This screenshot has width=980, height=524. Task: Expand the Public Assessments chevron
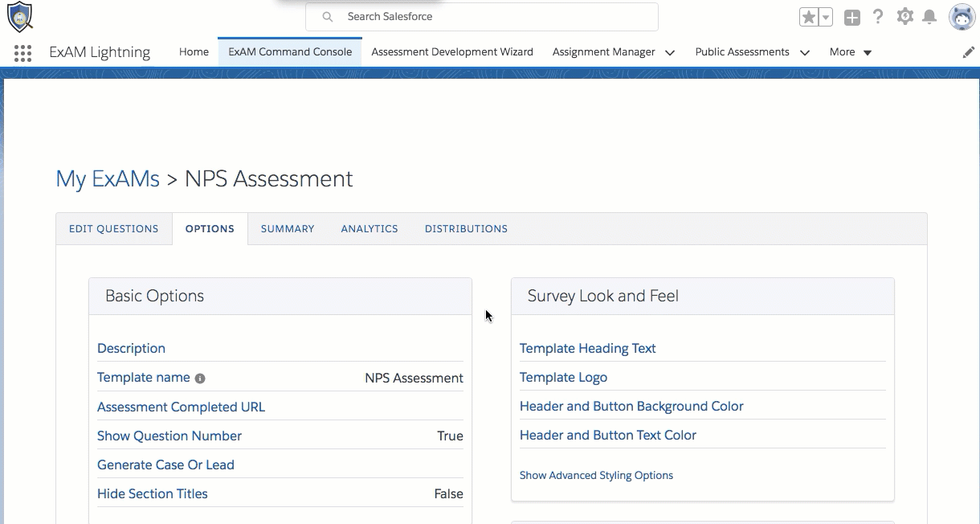pyautogui.click(x=804, y=53)
